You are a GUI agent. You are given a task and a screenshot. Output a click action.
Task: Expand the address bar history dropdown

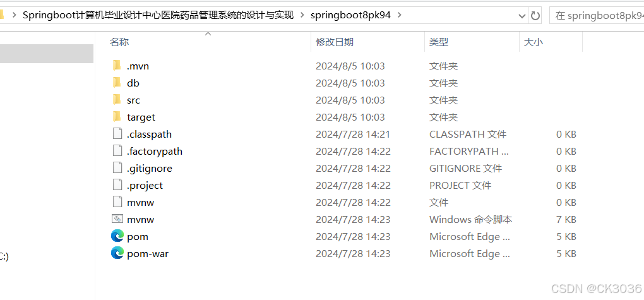click(x=522, y=16)
